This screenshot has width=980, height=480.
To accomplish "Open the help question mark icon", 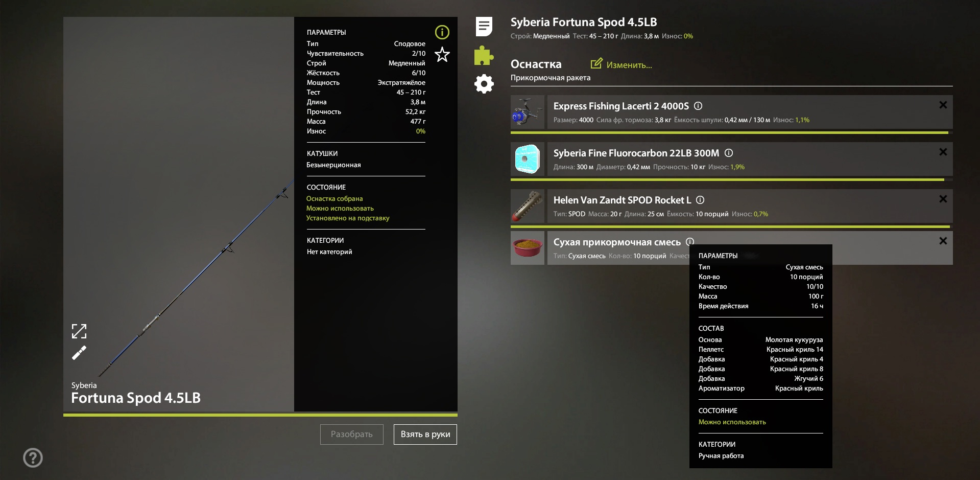I will [x=33, y=458].
